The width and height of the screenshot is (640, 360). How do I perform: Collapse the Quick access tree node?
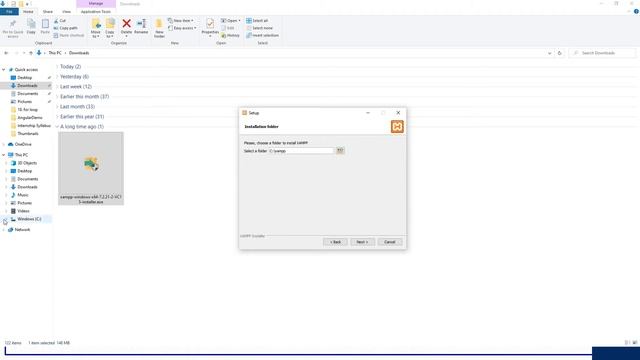(4, 70)
